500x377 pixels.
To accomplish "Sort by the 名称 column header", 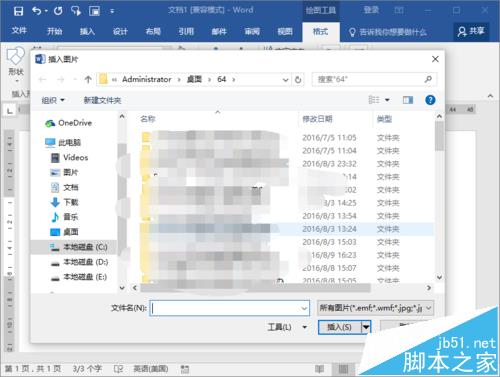I will click(148, 119).
